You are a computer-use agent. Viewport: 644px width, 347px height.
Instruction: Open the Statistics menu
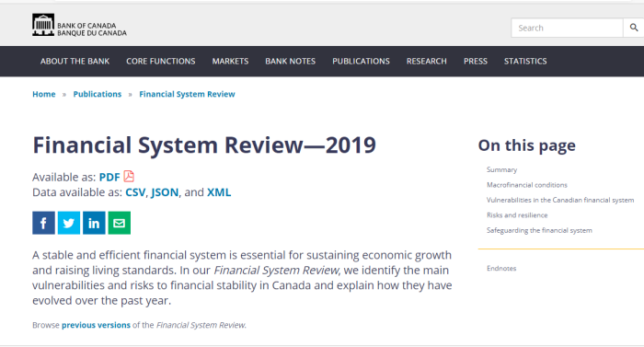coord(525,62)
